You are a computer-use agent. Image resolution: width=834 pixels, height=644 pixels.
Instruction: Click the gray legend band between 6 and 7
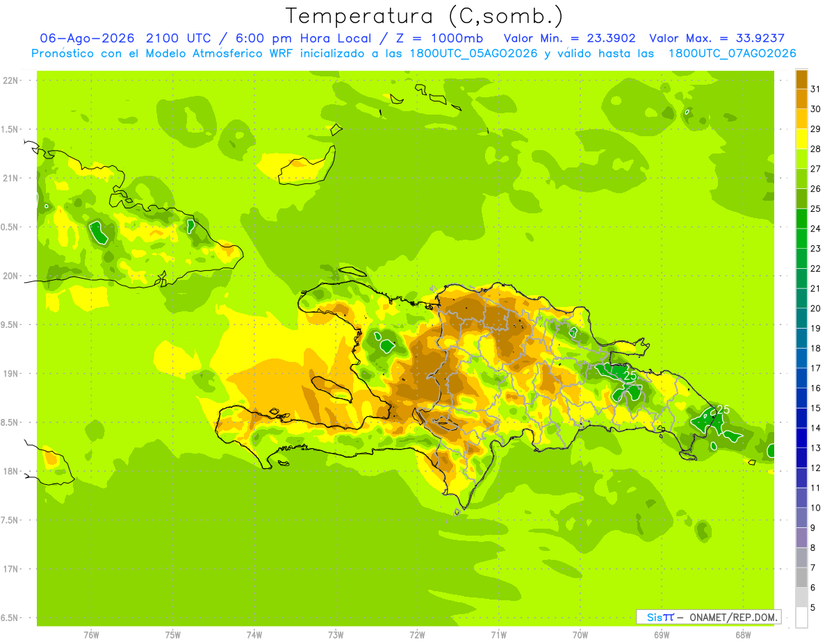coord(801,577)
